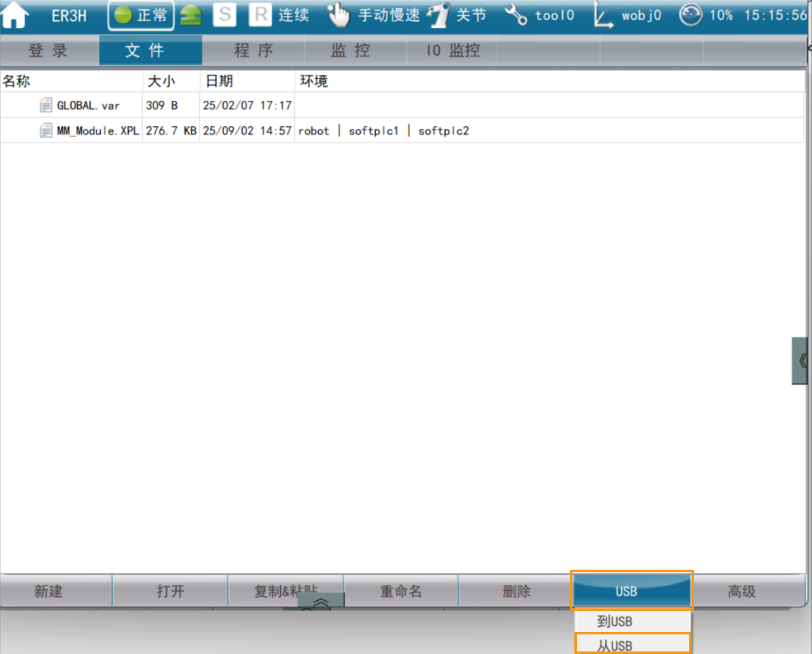Open the IO 监控 tab
The image size is (812, 654).
click(453, 51)
